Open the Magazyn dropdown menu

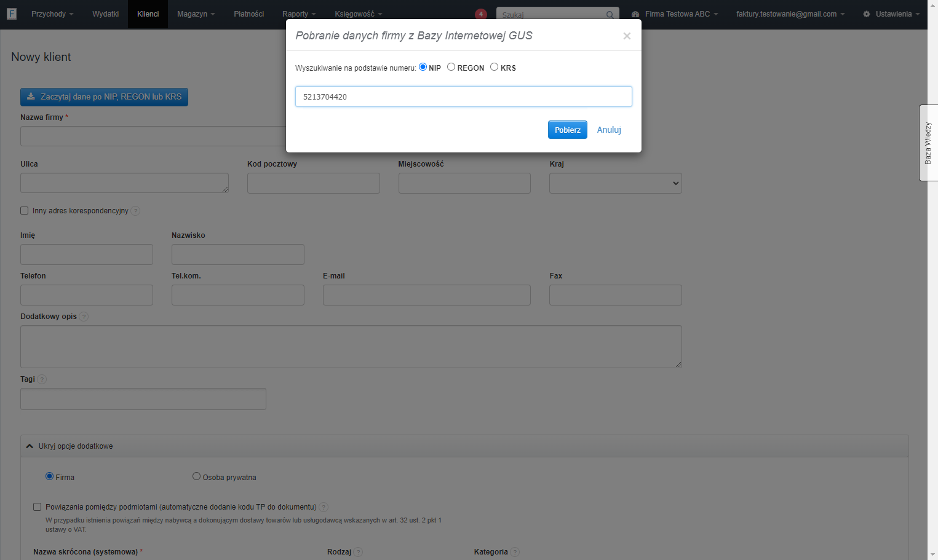coord(196,14)
